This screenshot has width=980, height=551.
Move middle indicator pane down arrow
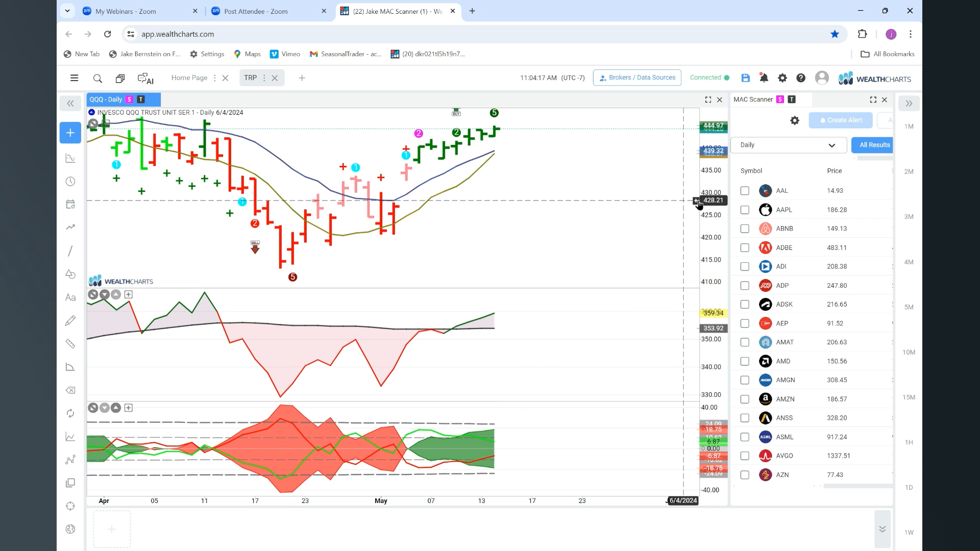(105, 294)
